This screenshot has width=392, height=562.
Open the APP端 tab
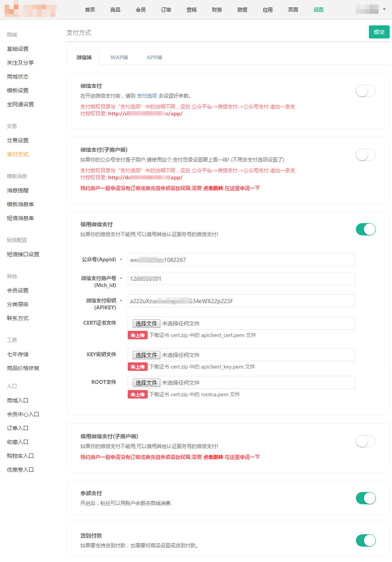(x=154, y=57)
